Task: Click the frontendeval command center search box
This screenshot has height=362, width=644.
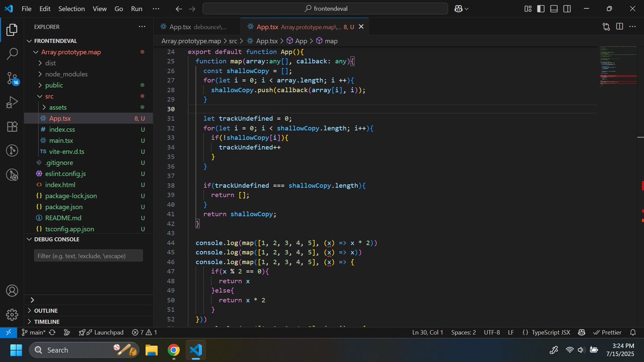Action: (325, 9)
